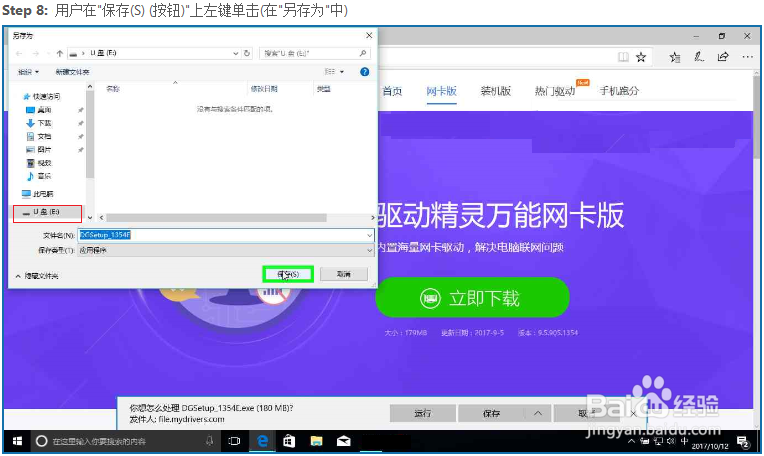The image size is (764, 456).
Task: Select This PC (此电脑) in navigation pane
Action: click(x=38, y=194)
